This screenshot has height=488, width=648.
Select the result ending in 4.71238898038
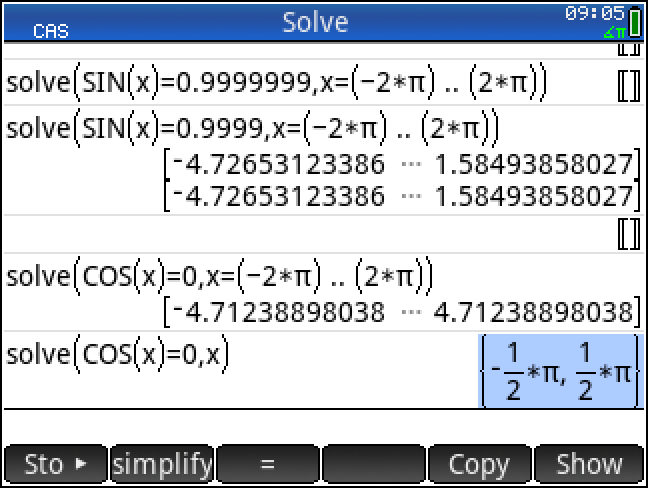click(x=398, y=311)
